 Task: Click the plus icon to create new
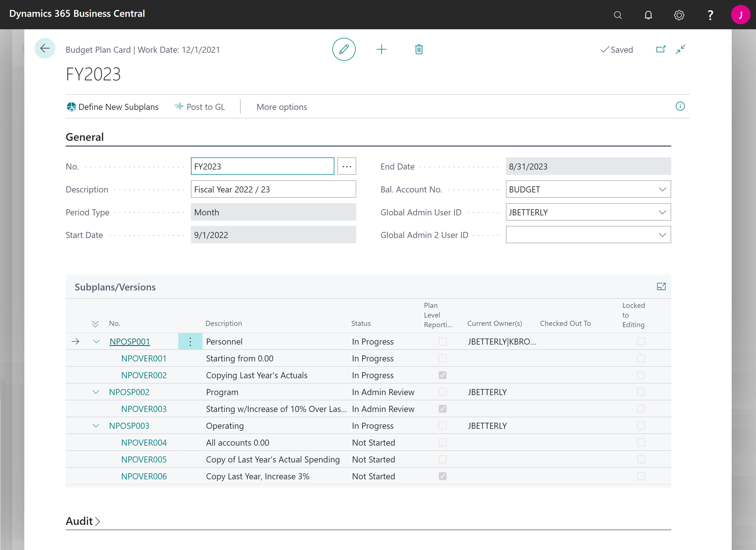(x=381, y=49)
